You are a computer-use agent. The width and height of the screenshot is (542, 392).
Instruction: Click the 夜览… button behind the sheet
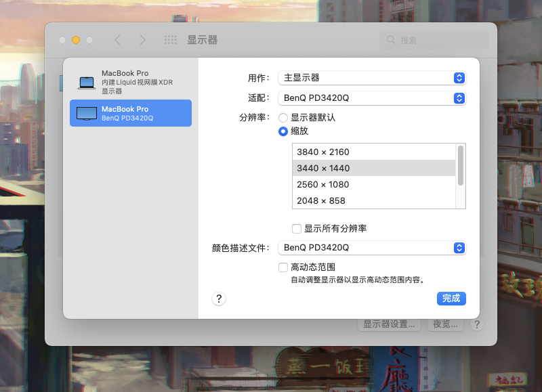pyautogui.click(x=445, y=325)
